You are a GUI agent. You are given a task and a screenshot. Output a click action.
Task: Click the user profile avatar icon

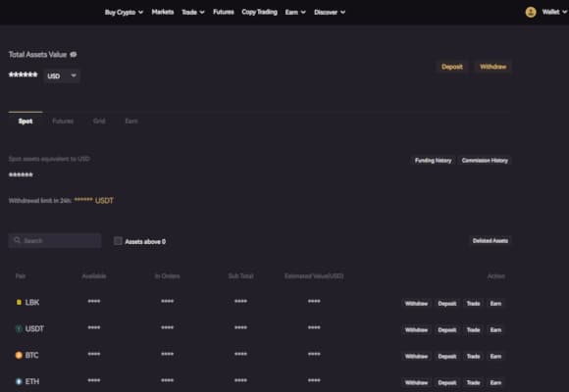click(x=531, y=13)
